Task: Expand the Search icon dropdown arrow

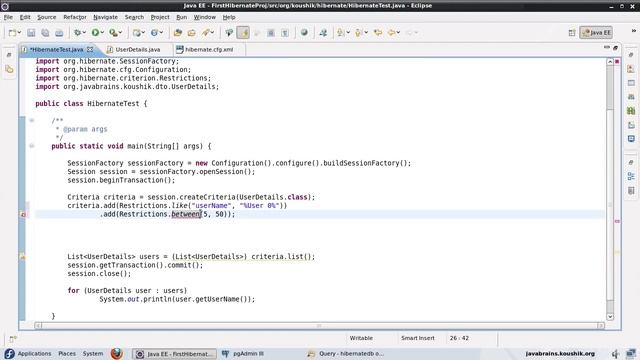Action: (212, 33)
